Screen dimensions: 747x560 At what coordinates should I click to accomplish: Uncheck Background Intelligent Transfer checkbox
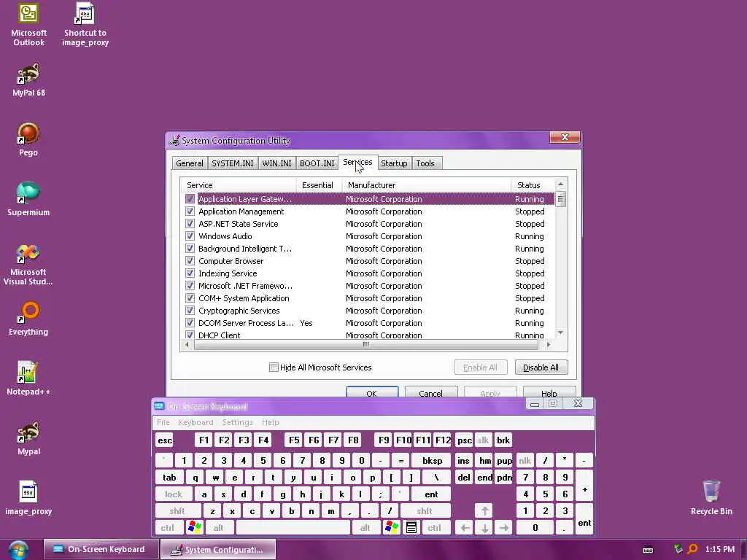pyautogui.click(x=190, y=248)
